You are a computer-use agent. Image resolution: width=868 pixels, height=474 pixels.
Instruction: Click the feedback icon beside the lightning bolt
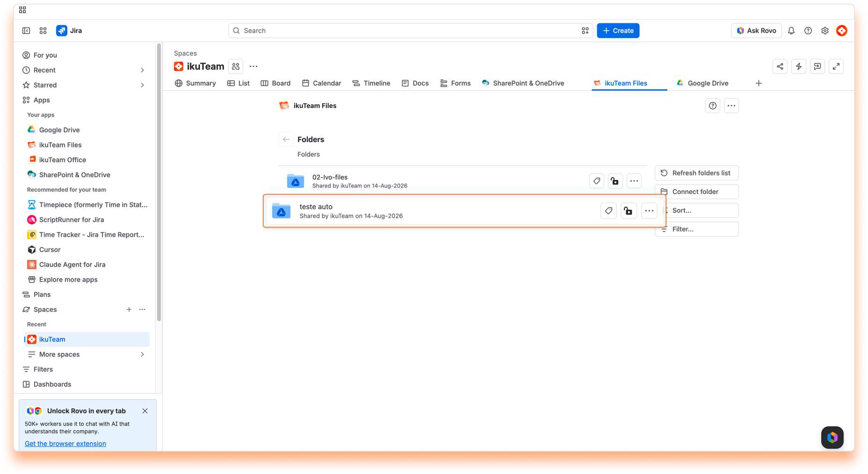pyautogui.click(x=817, y=66)
